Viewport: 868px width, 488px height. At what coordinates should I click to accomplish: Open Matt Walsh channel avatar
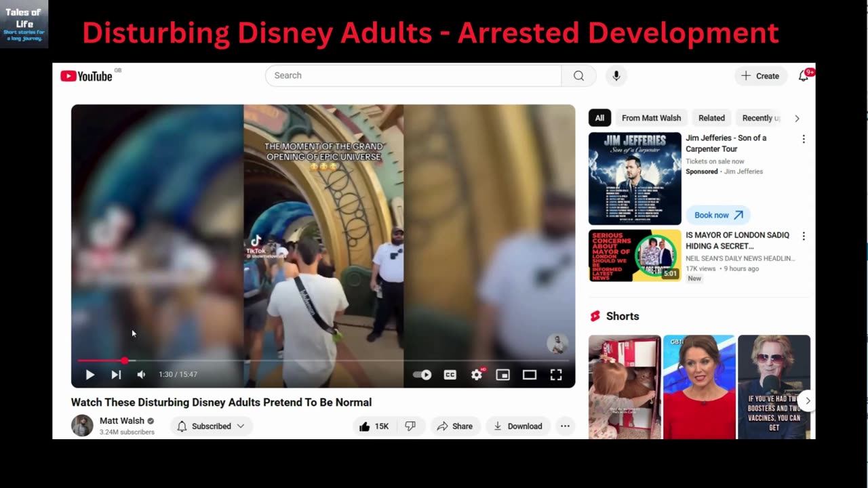click(x=82, y=426)
